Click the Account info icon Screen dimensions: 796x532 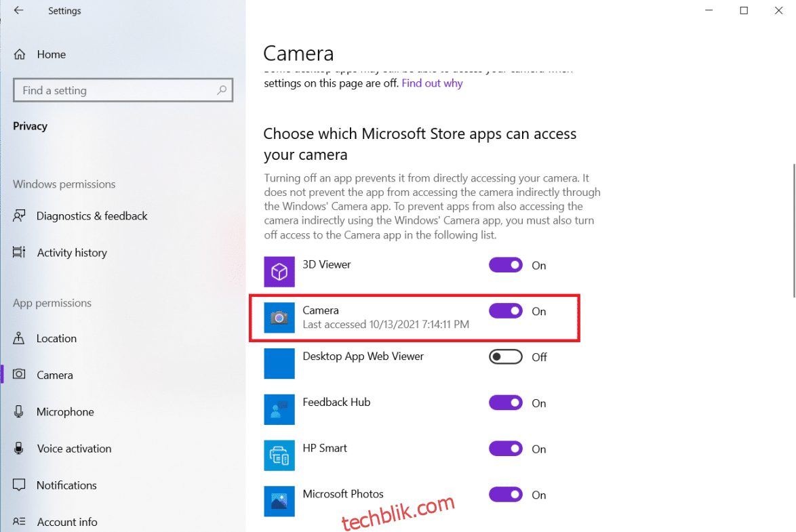tap(19, 521)
